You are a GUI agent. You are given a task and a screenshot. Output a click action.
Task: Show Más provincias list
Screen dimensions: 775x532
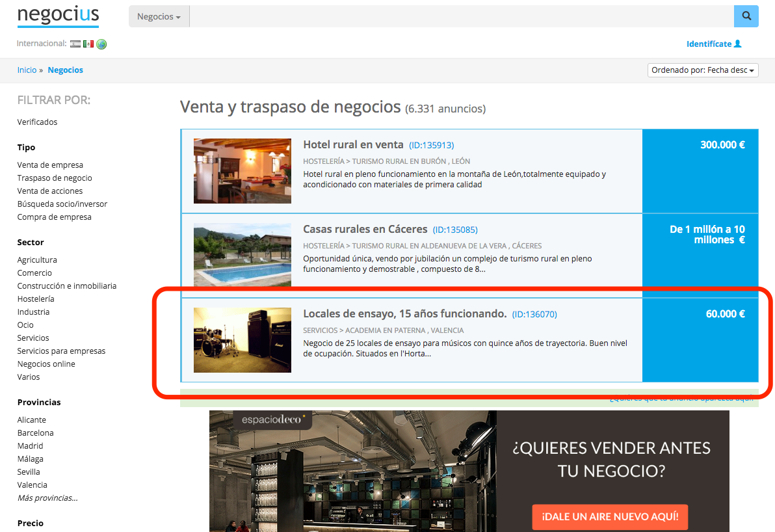tap(47, 498)
